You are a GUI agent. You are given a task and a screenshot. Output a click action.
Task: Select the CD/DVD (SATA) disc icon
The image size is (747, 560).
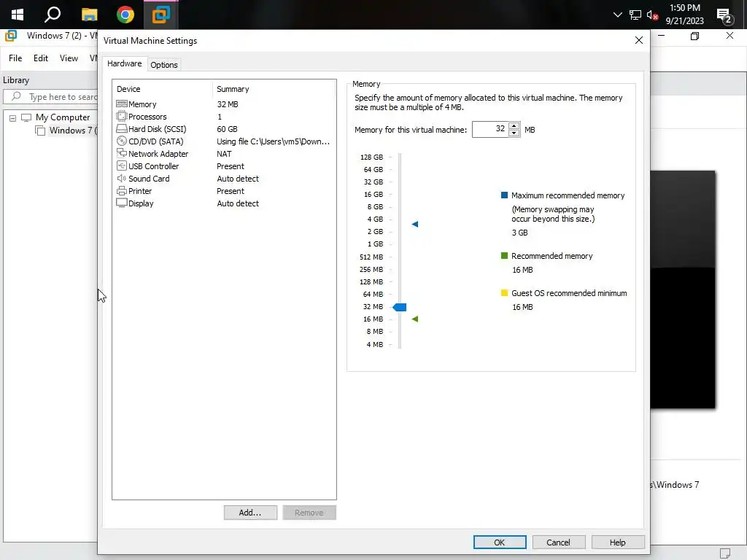pos(122,141)
